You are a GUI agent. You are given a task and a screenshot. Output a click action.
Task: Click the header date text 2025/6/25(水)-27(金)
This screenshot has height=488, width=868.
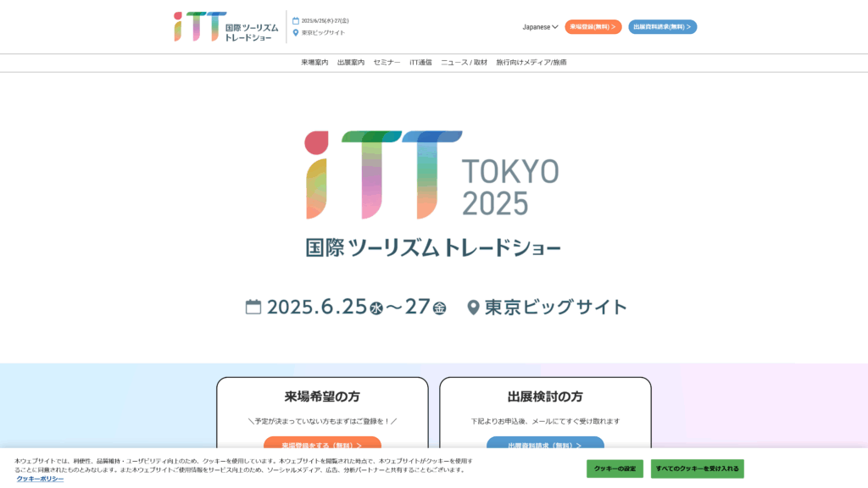(x=325, y=21)
